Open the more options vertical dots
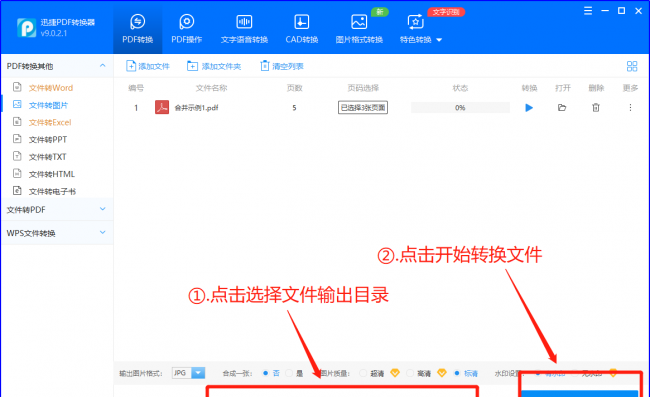Viewport: 650px width, 397px height. click(630, 108)
